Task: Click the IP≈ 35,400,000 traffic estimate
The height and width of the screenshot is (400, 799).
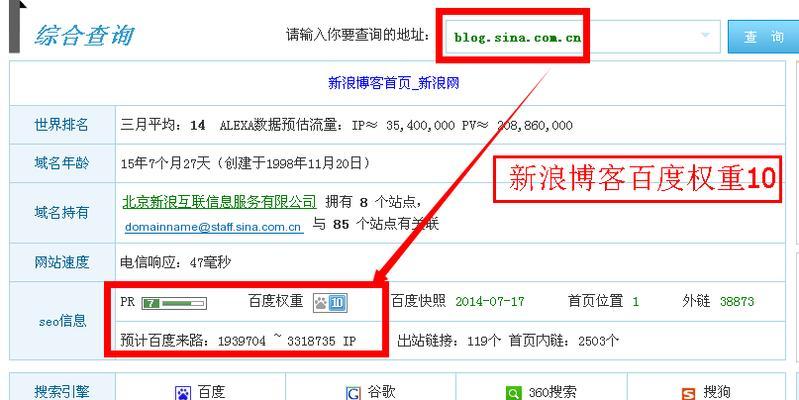Action: pyautogui.click(x=403, y=125)
